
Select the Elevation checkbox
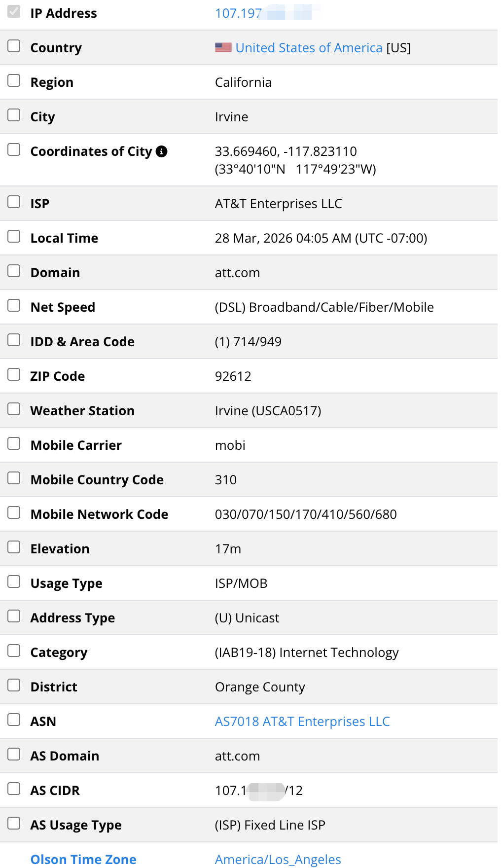[14, 547]
